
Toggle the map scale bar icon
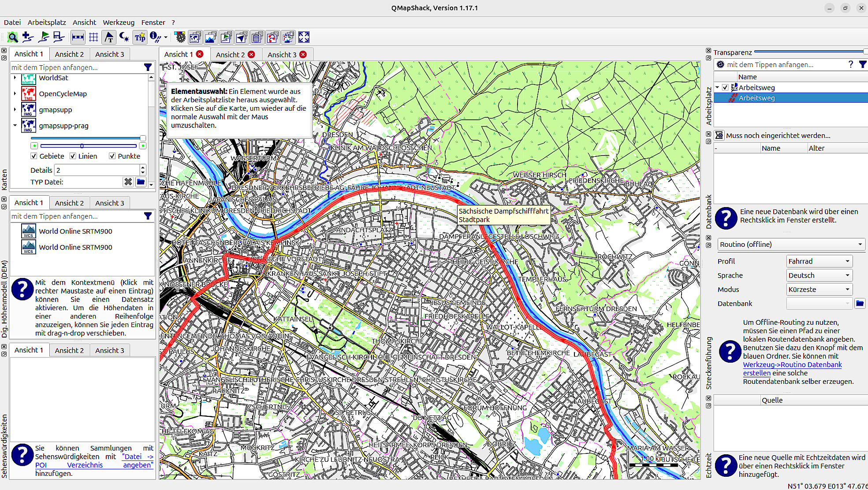[78, 37]
